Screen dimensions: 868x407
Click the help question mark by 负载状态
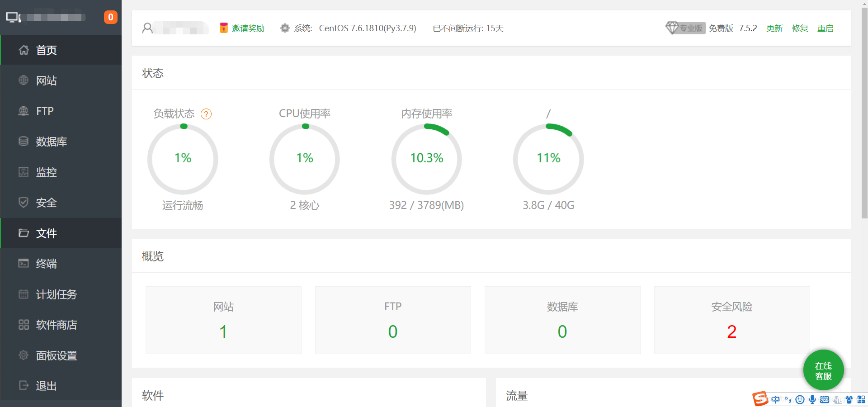(x=206, y=114)
